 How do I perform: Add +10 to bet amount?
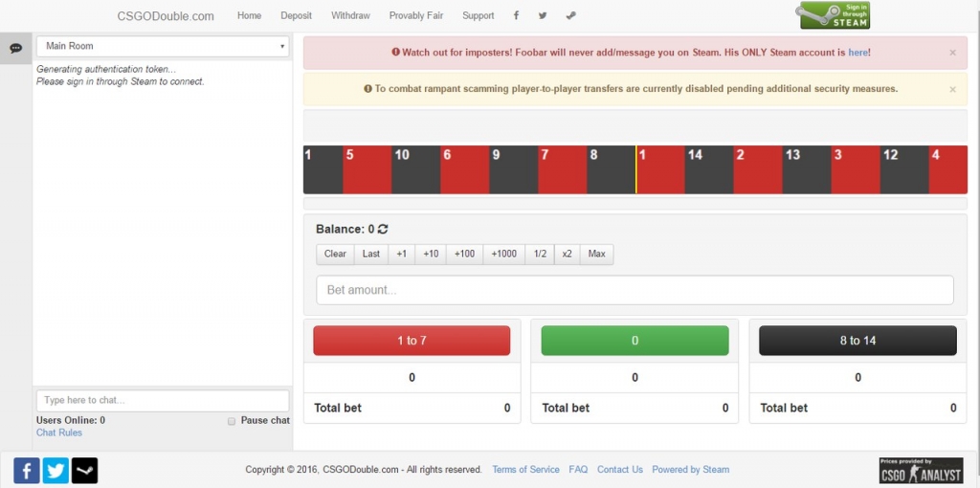point(431,254)
